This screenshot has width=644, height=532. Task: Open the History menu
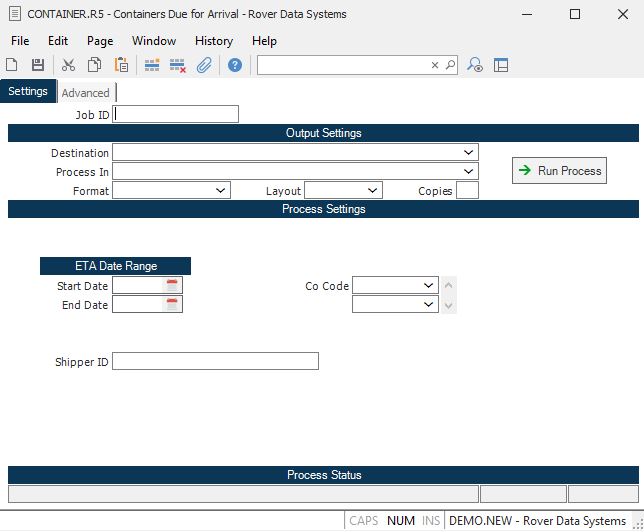[x=214, y=41]
